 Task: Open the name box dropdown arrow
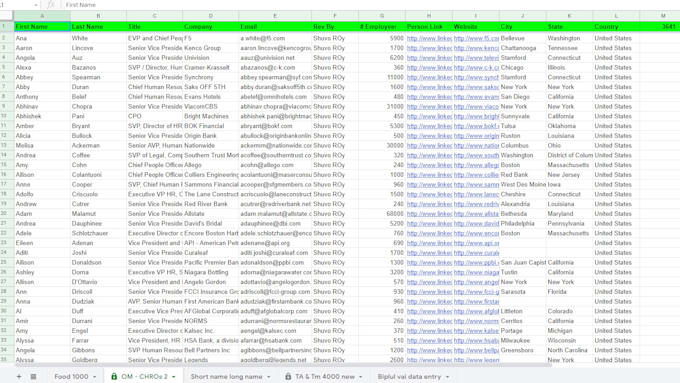(36, 5)
